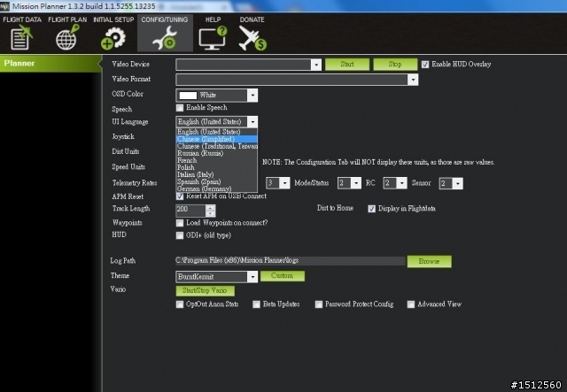Click the white OSD color swatch

[188, 96]
